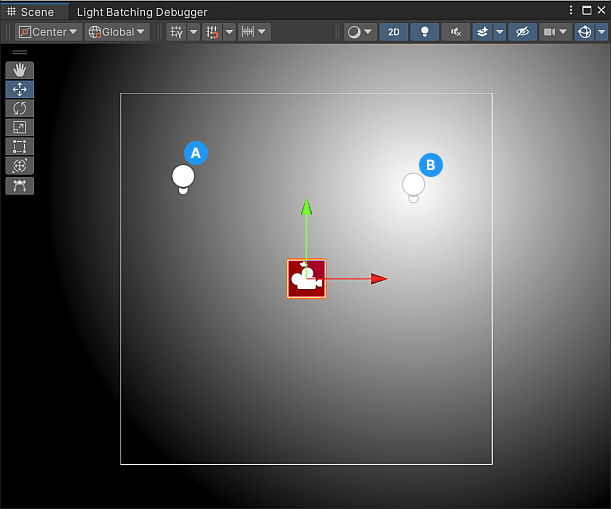Image resolution: width=611 pixels, height=509 pixels.
Task: Click the camera gizmo in scene
Action: (x=306, y=279)
